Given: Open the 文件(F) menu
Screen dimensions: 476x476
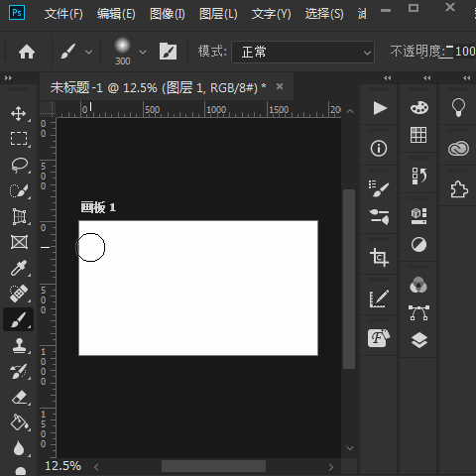Looking at the screenshot, I should (x=63, y=14).
